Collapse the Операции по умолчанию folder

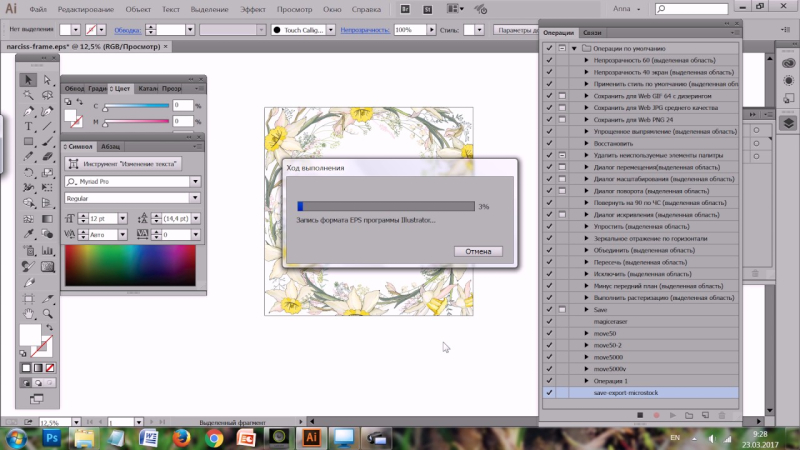pyautogui.click(x=573, y=48)
